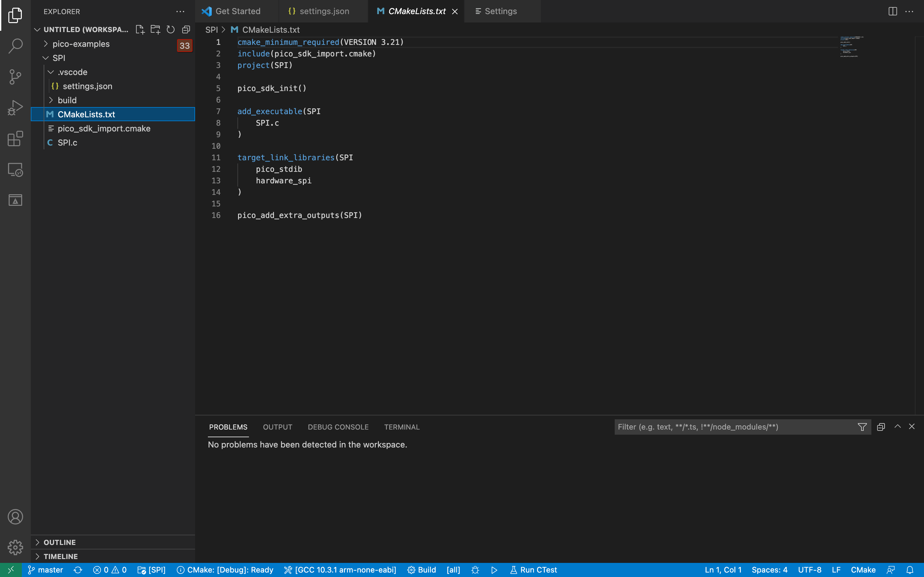
Task: Open the Source Control sidebar
Action: coord(15,76)
